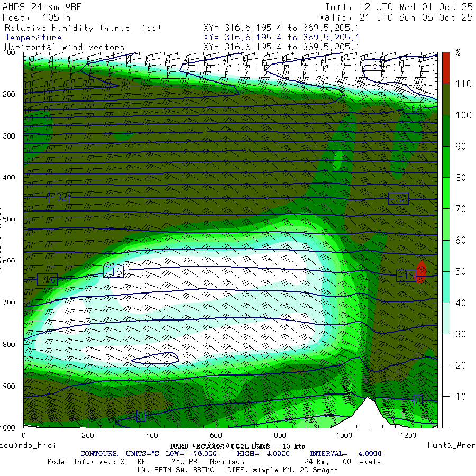
Task: Click the XY coordinates beside Relative humidity
Action: tap(281, 28)
